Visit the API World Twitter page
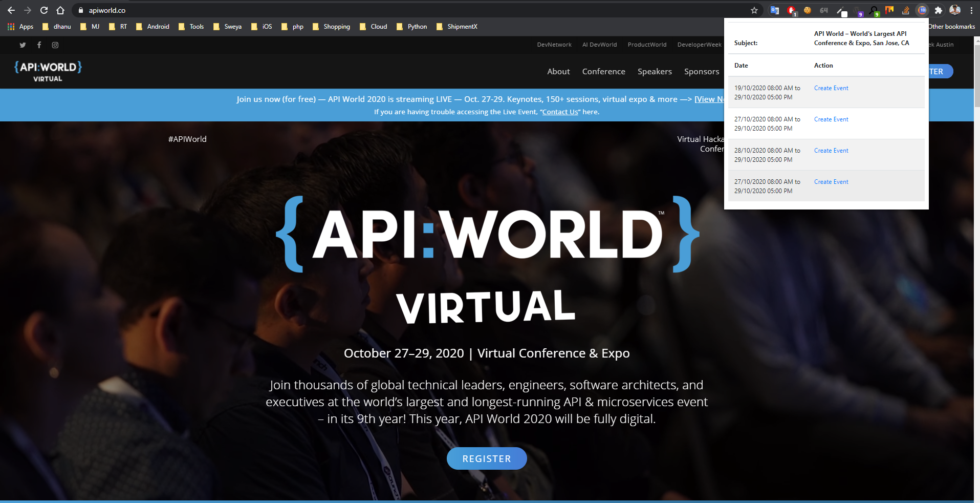The height and width of the screenshot is (503, 980). [23, 45]
